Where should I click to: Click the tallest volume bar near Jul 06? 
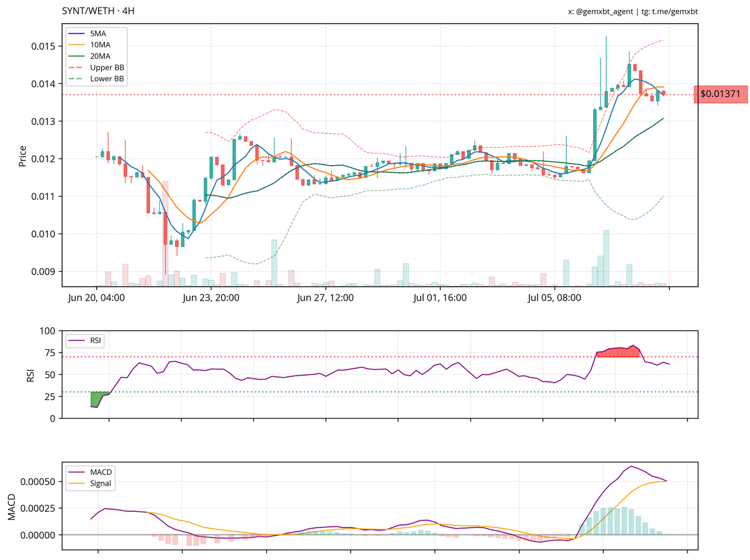click(606, 257)
